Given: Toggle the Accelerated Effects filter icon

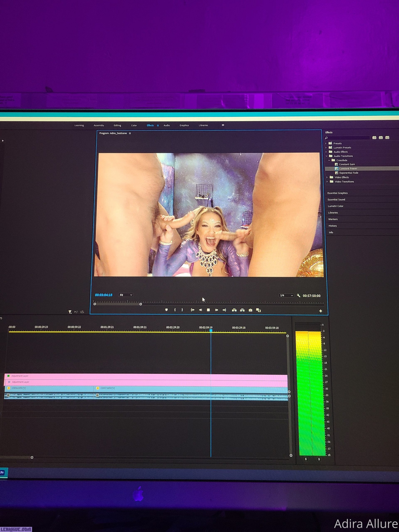Looking at the screenshot, I should (374, 138).
